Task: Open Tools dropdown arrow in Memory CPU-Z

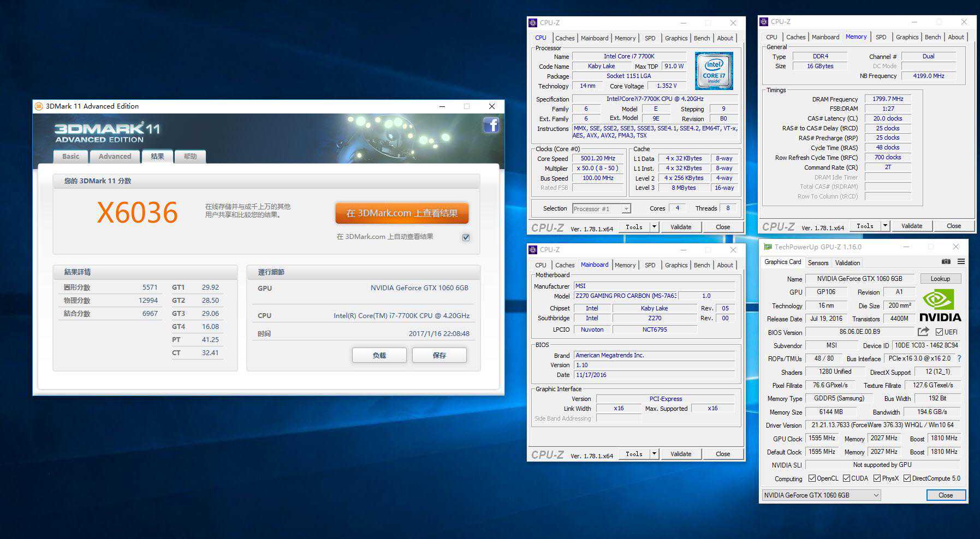Action: tap(885, 226)
